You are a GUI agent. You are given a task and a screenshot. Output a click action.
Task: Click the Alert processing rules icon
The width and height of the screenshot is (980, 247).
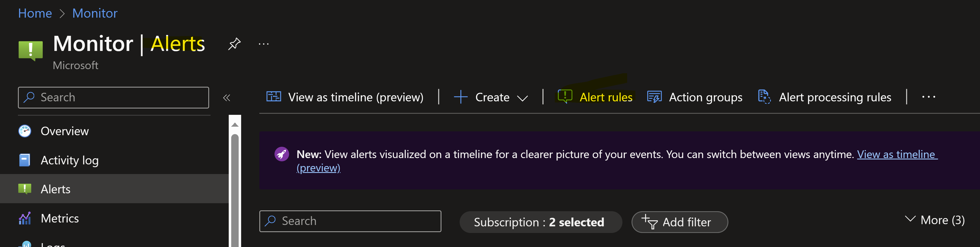coord(764,97)
